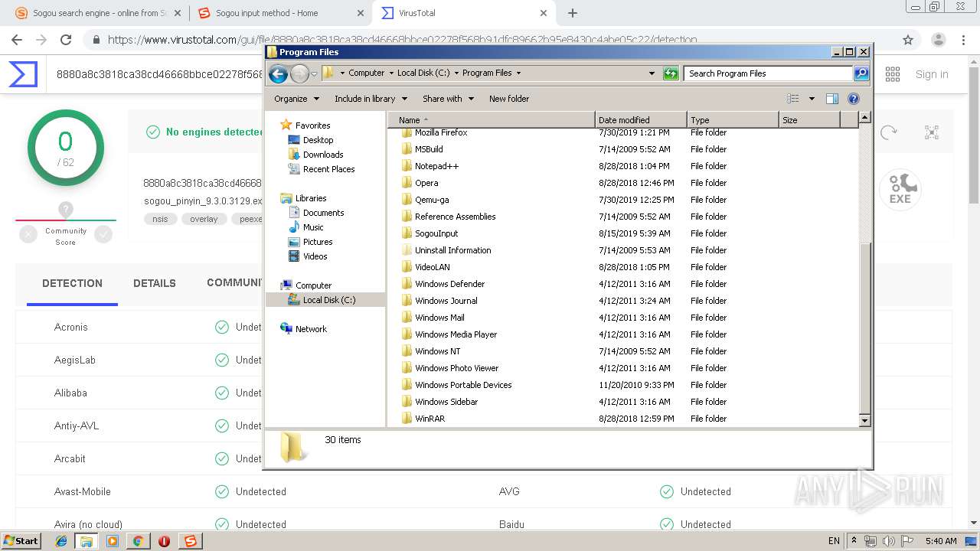Image resolution: width=980 pixels, height=551 pixels.
Task: Click Sign in on VirusTotal
Action: (932, 74)
